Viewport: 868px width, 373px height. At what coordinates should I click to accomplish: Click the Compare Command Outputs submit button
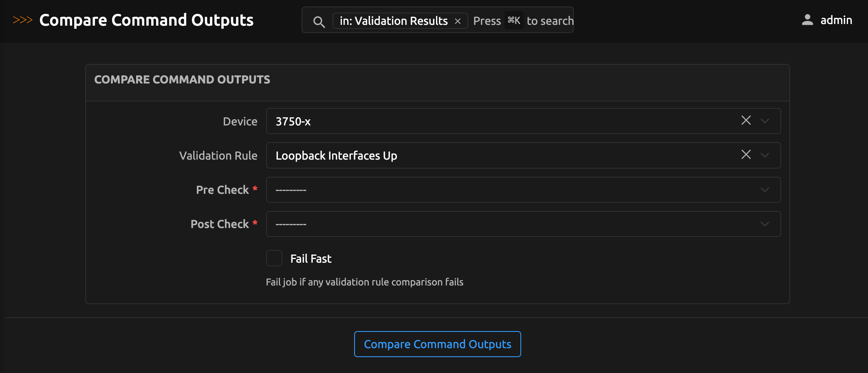(x=437, y=344)
